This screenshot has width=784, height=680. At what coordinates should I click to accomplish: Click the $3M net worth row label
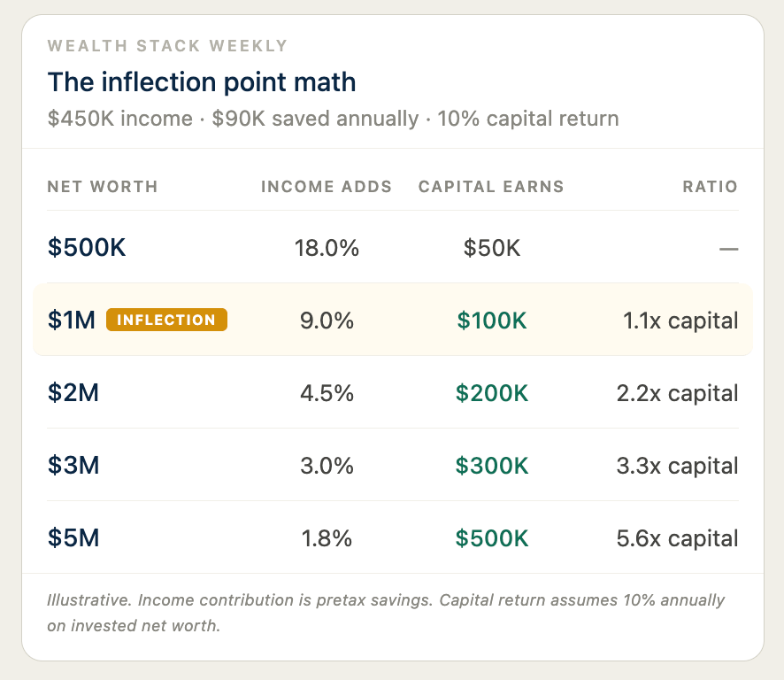point(73,466)
